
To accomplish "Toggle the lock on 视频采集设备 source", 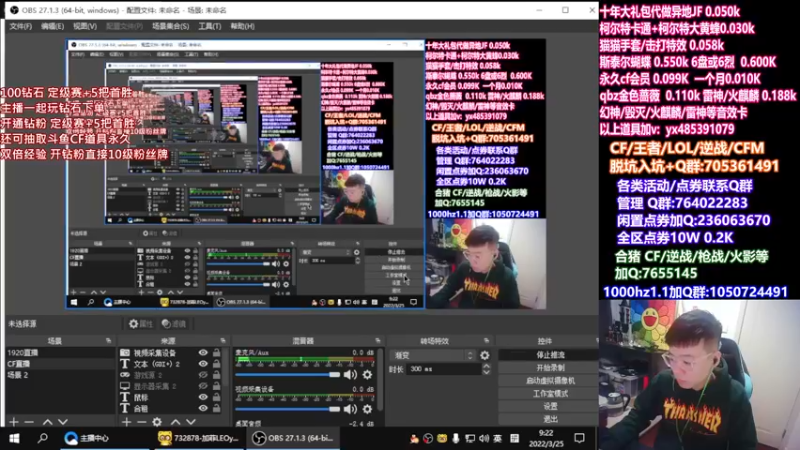I will (x=217, y=353).
